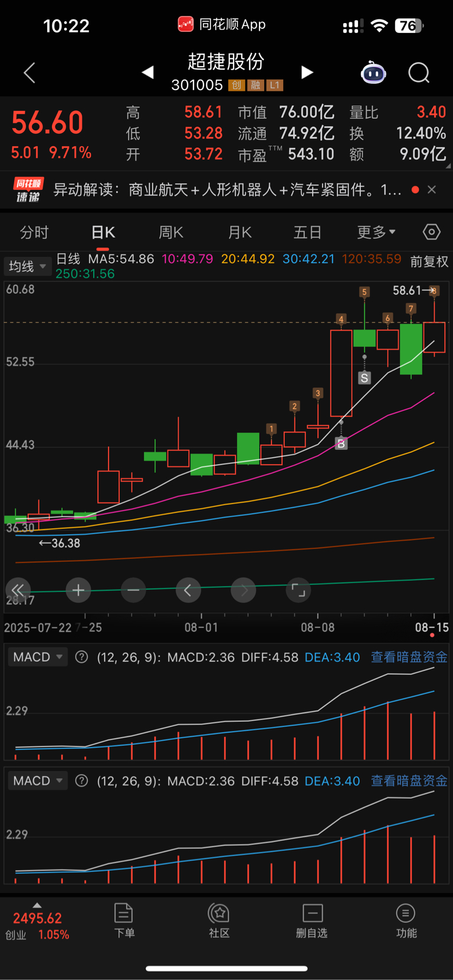Shift chart left with chevron button

coord(188,590)
